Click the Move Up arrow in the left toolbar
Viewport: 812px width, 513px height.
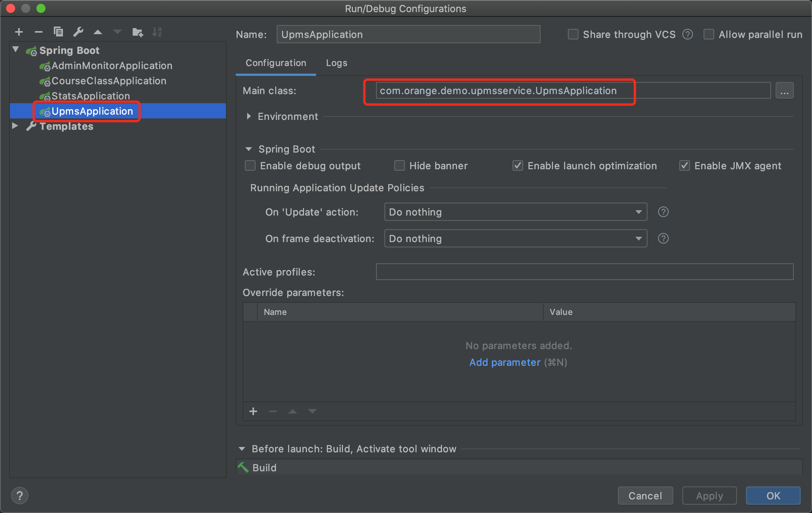(x=98, y=32)
